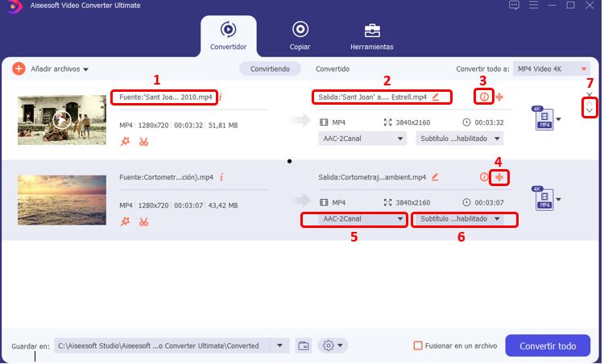The width and height of the screenshot is (604, 364).
Task: Move the Sant Joan video up
Action: click(590, 103)
